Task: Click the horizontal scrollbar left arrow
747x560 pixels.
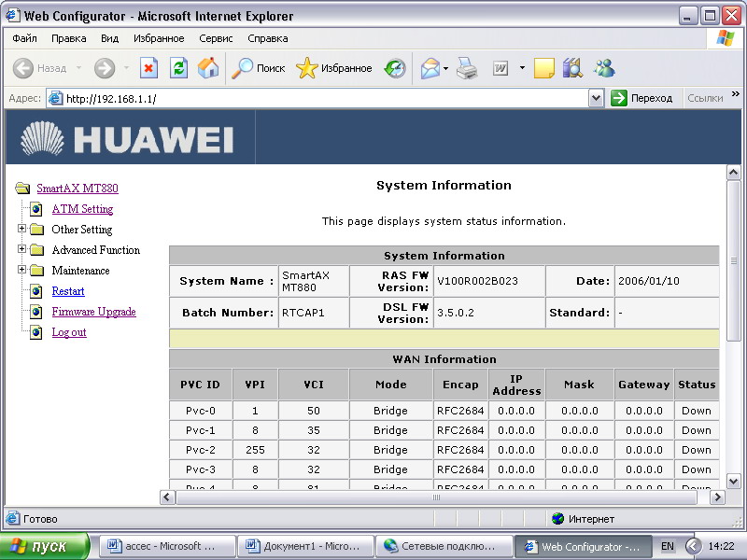Action: click(x=167, y=497)
